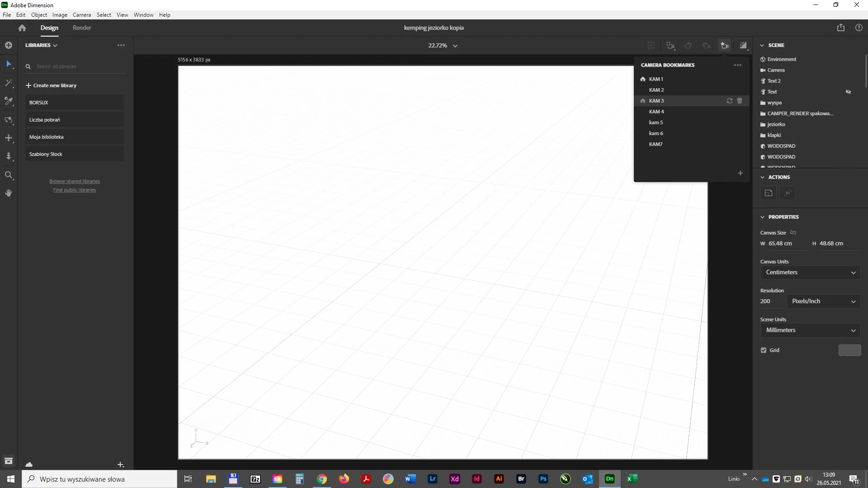The width and height of the screenshot is (868, 488).
Task: Select the Hand pan tool
Action: coord(9,193)
